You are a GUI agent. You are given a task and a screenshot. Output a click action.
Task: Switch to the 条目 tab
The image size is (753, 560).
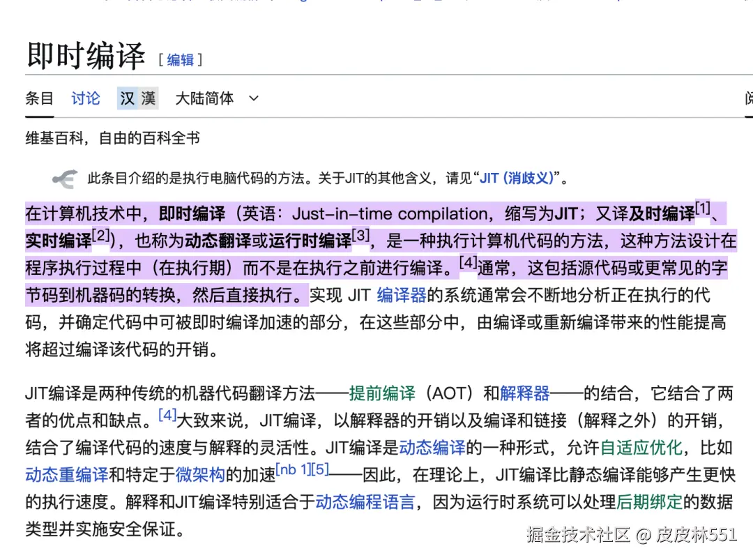tap(39, 98)
